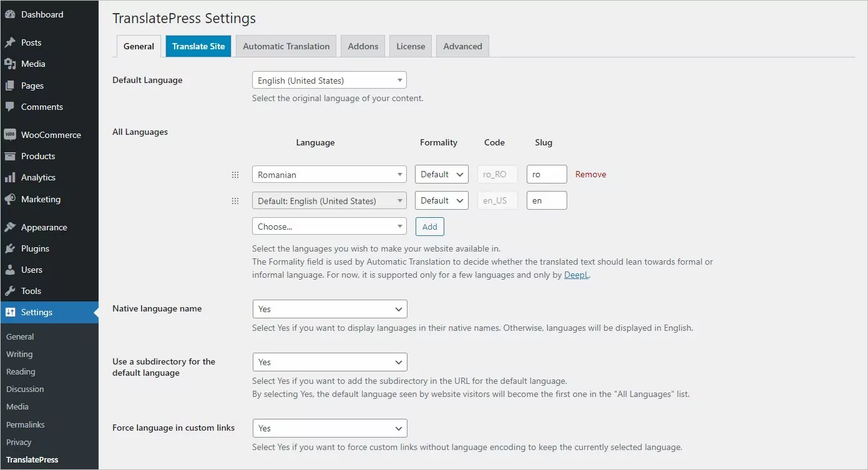Open the General settings submenu item
Image resolution: width=868 pixels, height=470 pixels.
click(x=20, y=336)
